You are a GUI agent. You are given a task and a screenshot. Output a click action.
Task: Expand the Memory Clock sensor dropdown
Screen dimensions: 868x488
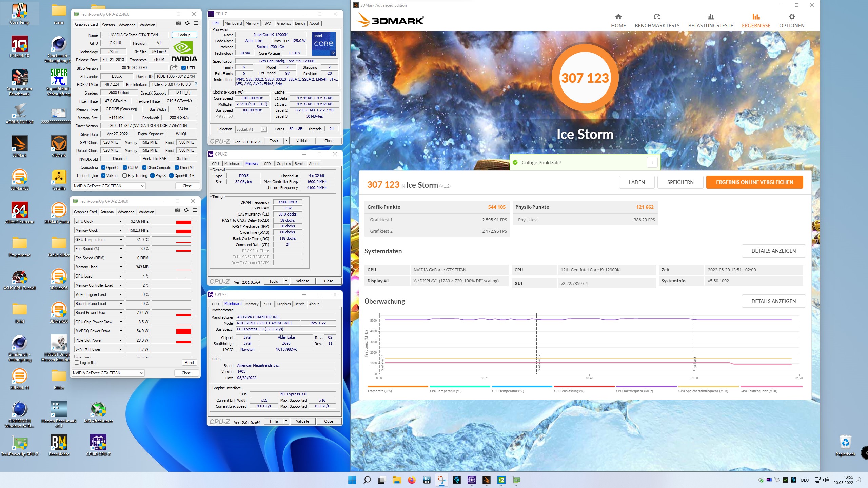tap(121, 230)
